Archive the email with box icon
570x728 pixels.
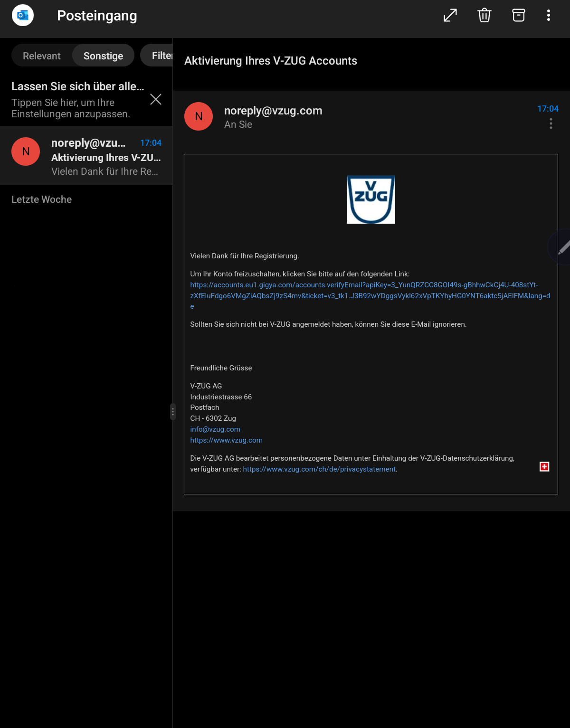pos(519,15)
